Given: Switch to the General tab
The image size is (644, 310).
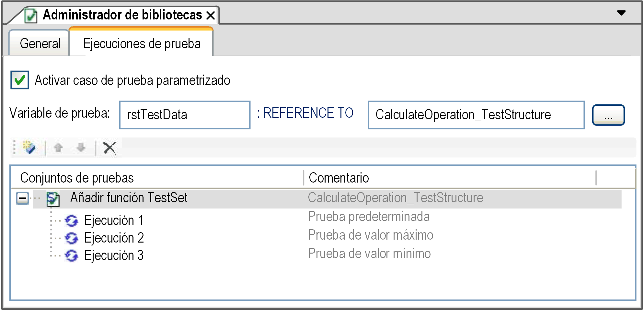Looking at the screenshot, I should pyautogui.click(x=40, y=43).
